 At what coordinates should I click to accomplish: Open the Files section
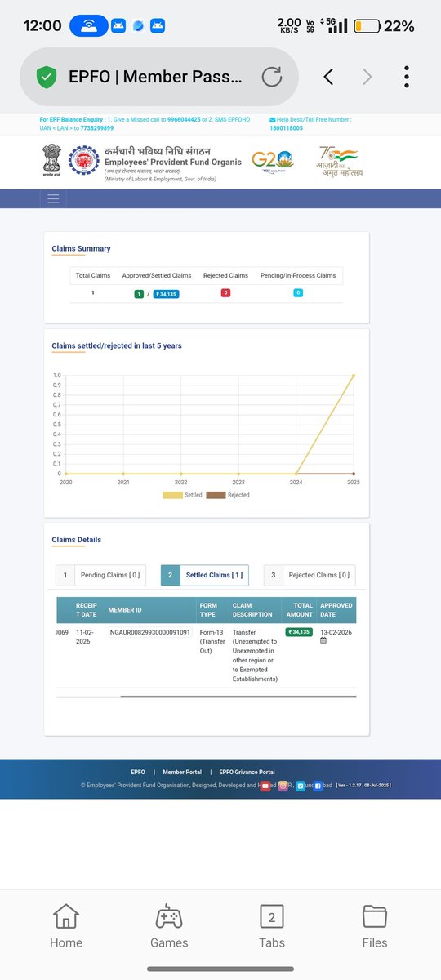tap(375, 926)
